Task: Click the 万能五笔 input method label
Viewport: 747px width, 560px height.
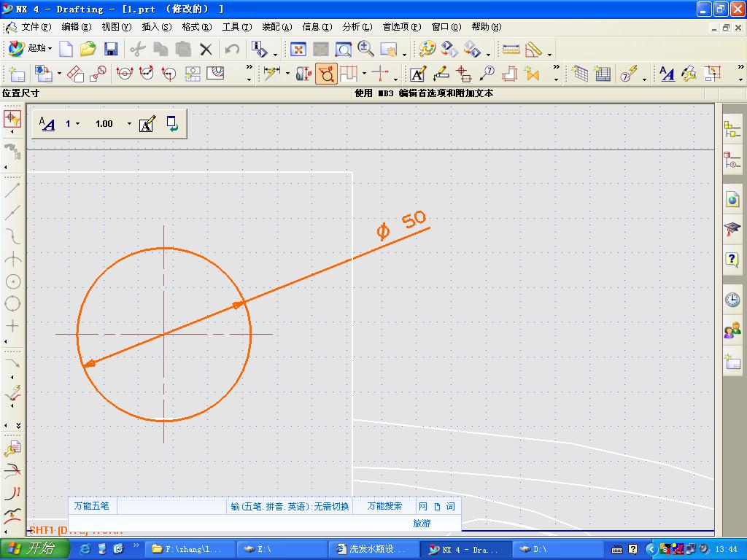Action: (x=91, y=506)
